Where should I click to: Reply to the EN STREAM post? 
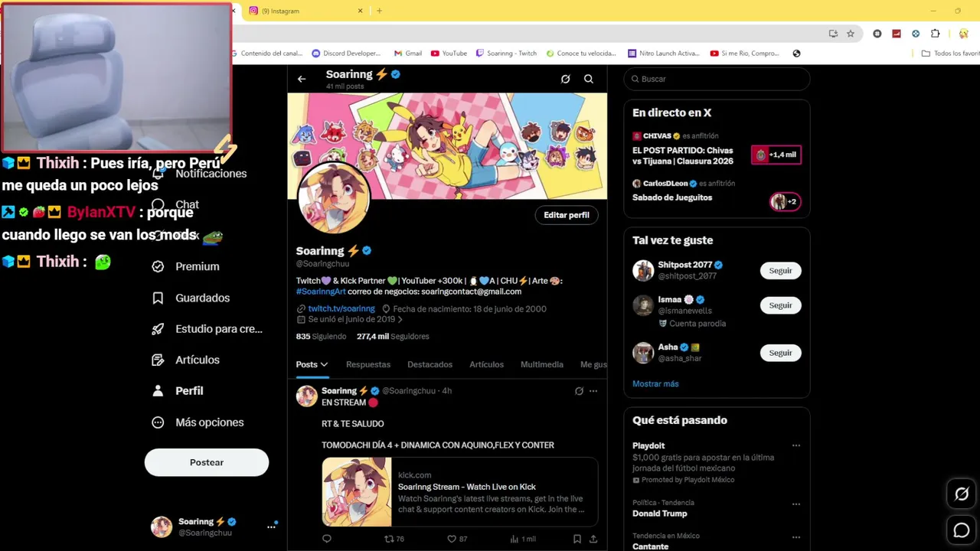(327, 539)
